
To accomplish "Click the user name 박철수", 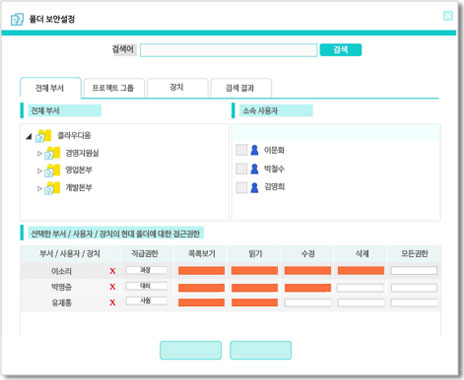I will point(274,169).
